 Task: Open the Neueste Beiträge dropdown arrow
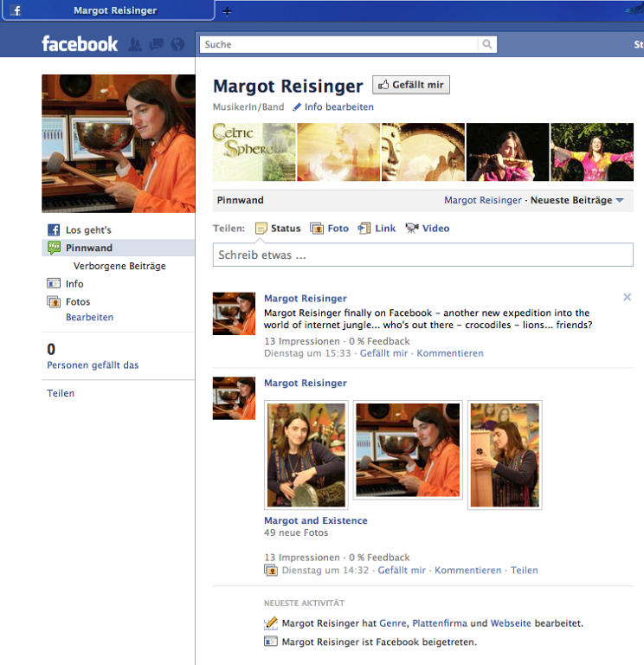click(x=620, y=200)
